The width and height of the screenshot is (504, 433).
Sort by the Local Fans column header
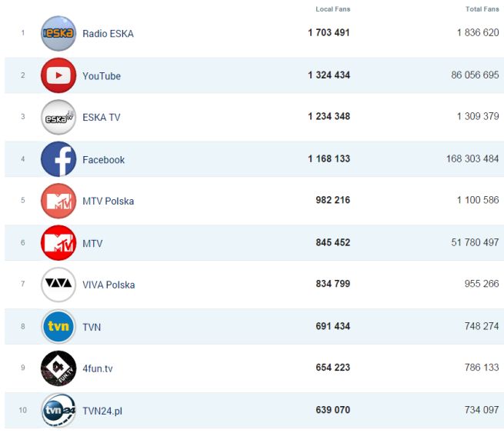(x=332, y=9)
